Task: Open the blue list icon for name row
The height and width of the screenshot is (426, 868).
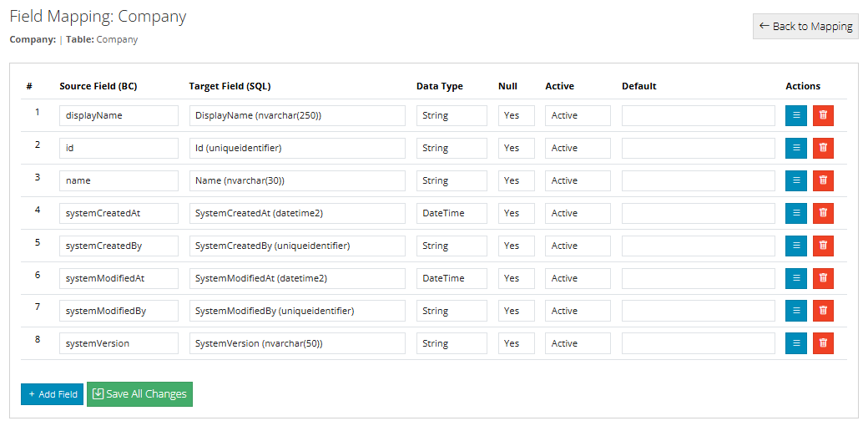Action: 796,180
